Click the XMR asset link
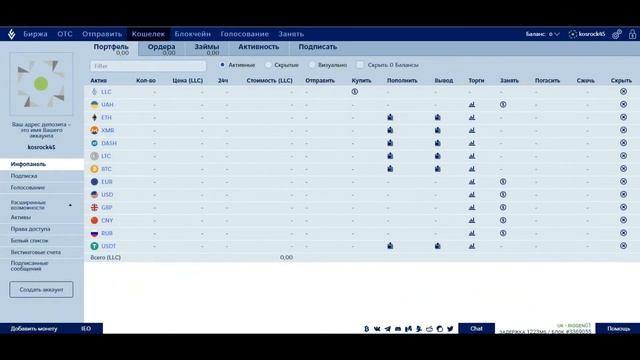 [x=108, y=130]
